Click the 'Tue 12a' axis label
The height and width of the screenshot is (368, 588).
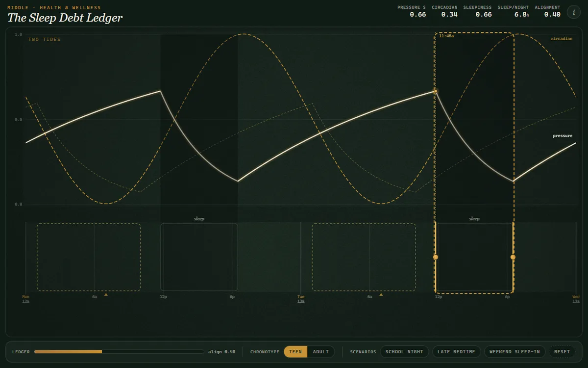[x=301, y=299]
